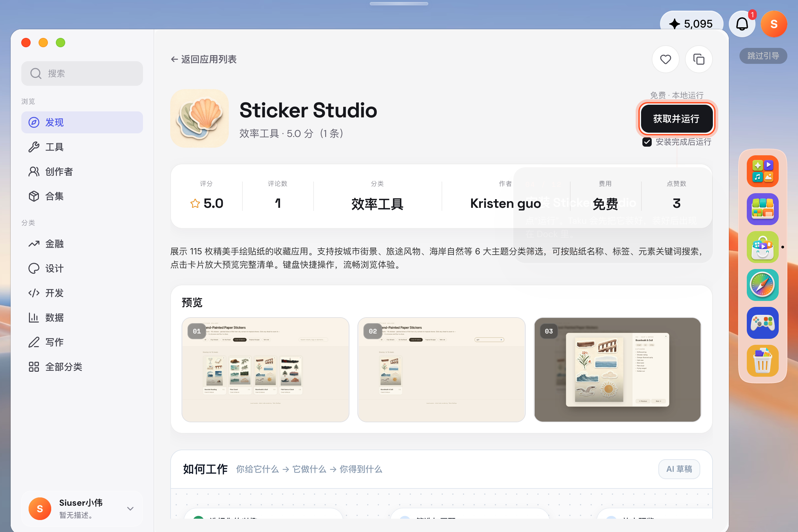The height and width of the screenshot is (532, 798).
Task: Click the bar chart icon beside 数据
Action: pos(34,318)
